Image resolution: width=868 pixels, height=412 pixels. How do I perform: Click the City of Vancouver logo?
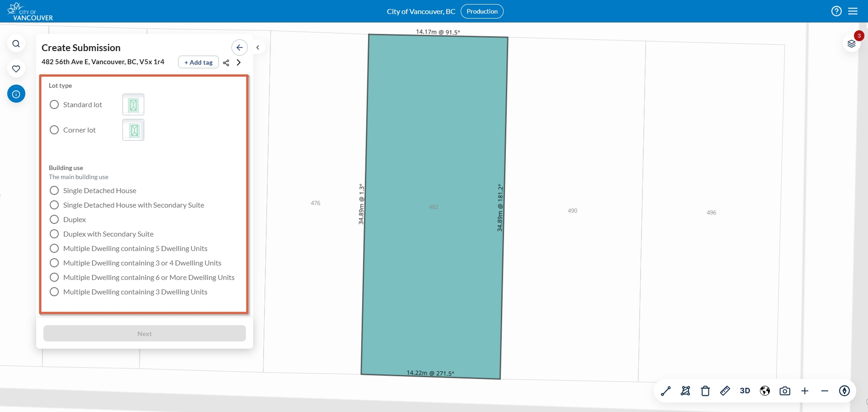pyautogui.click(x=30, y=12)
